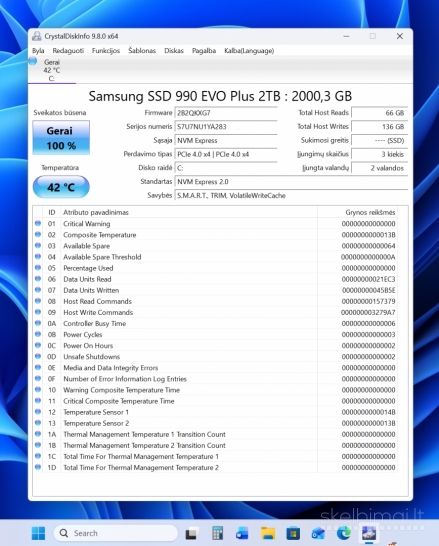
Task: Click the status dot of Composite Temperature row
Action: click(x=38, y=235)
